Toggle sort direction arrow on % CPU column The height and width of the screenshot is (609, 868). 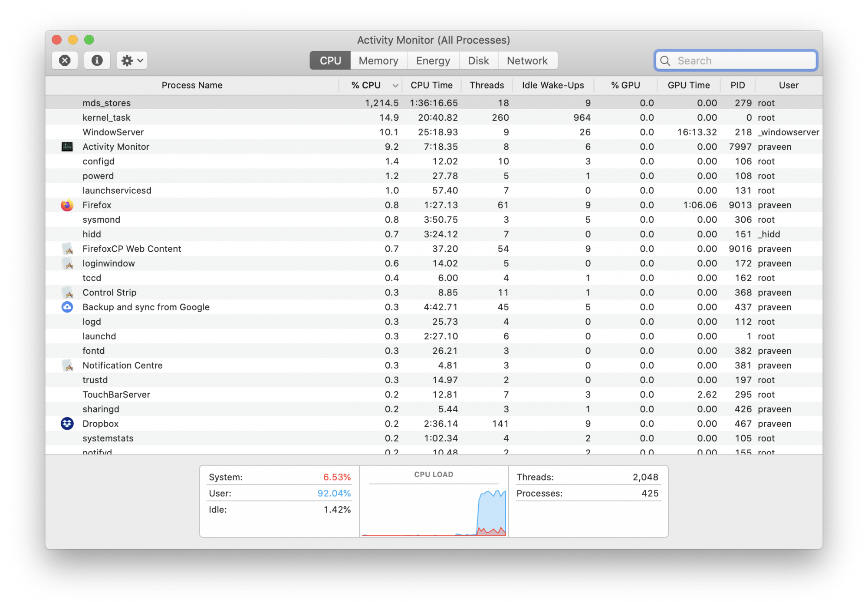395,86
